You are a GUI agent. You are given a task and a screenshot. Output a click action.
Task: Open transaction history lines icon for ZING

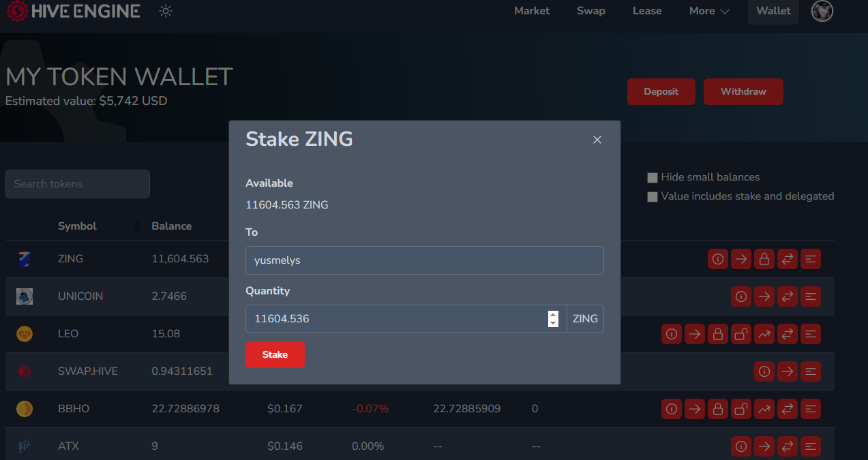tap(811, 259)
